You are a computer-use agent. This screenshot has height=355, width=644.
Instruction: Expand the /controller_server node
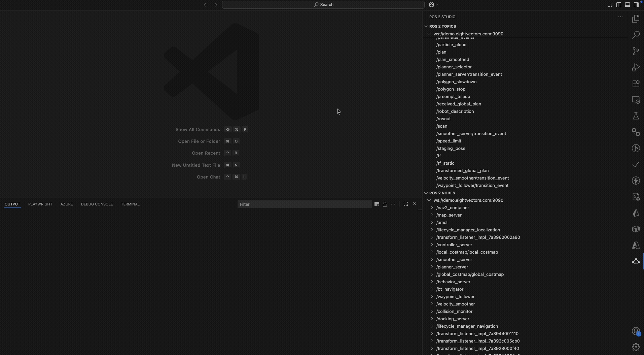pos(432,245)
